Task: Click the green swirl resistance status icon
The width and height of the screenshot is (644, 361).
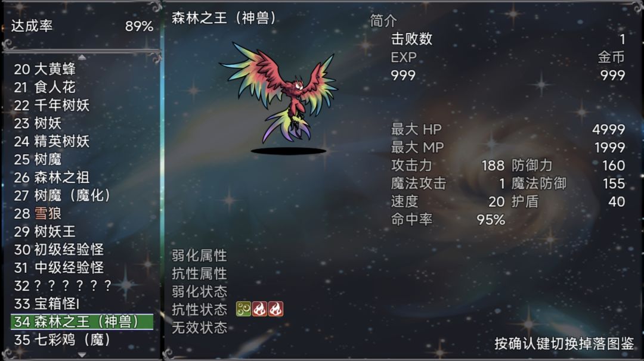Action: point(243,309)
